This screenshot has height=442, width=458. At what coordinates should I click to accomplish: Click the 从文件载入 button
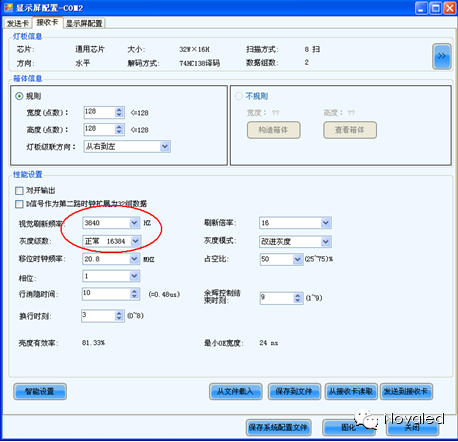(x=235, y=391)
